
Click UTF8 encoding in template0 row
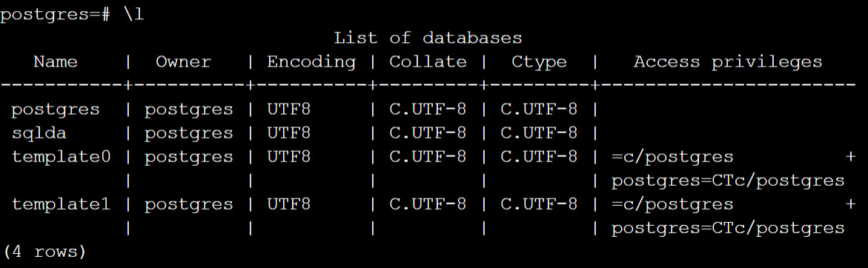[x=289, y=157]
